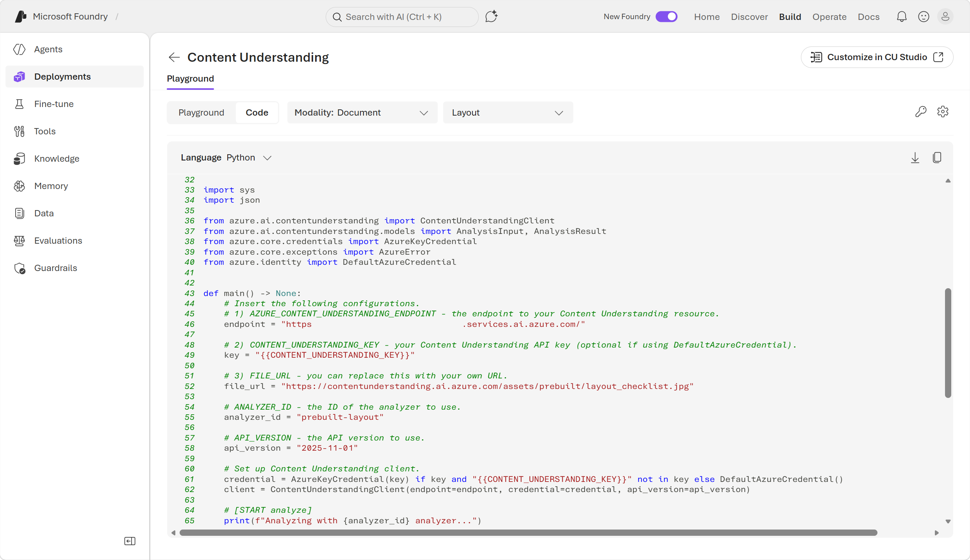Open Data in the sidebar
Image resolution: width=970 pixels, height=560 pixels.
pyautogui.click(x=75, y=213)
